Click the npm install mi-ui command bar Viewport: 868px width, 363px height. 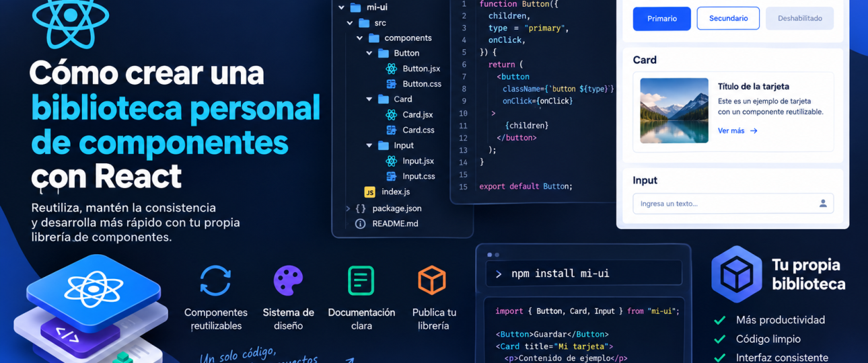(x=584, y=274)
